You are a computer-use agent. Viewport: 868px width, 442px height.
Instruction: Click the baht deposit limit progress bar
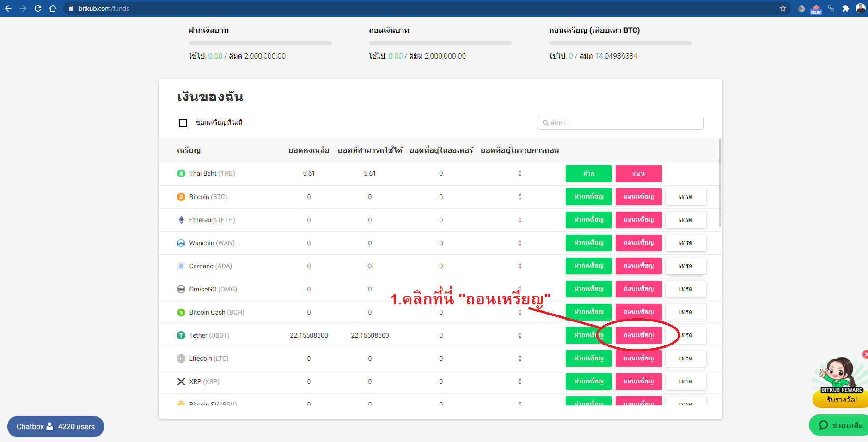click(x=260, y=43)
